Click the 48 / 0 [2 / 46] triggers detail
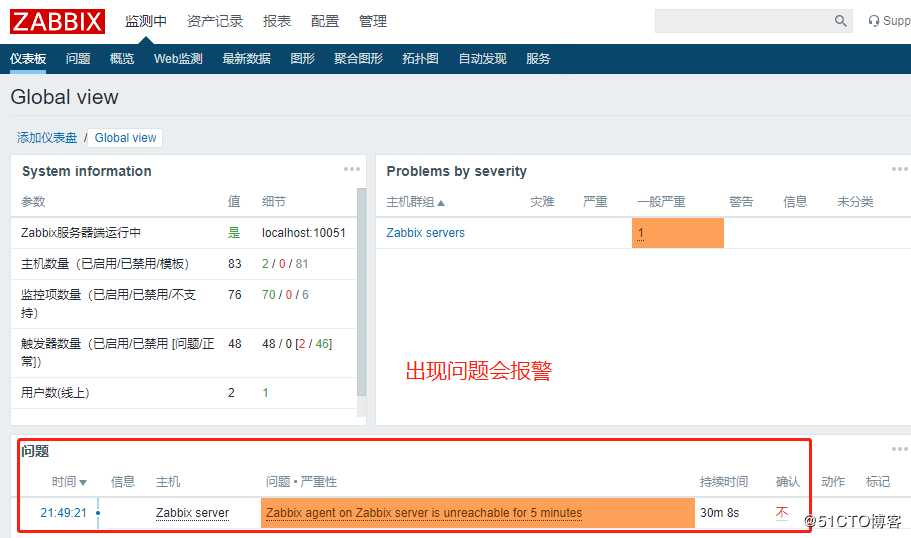Screen dimensions: 911x538 (297, 344)
